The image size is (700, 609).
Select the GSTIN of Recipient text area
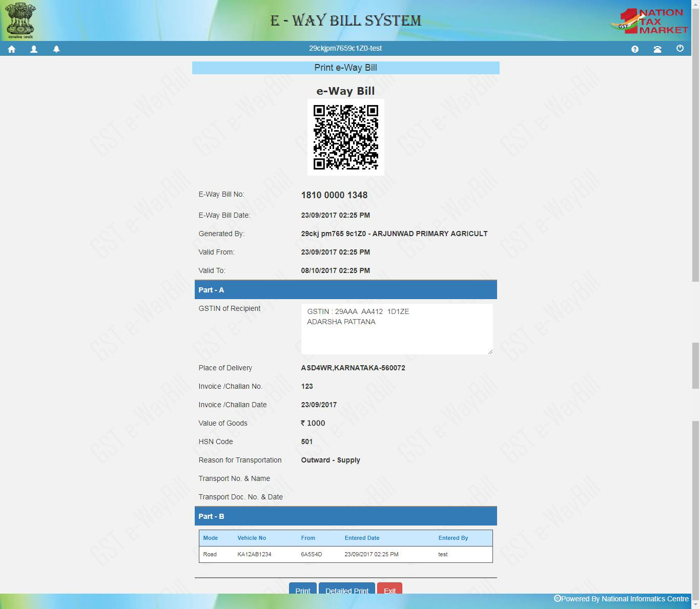tap(397, 329)
